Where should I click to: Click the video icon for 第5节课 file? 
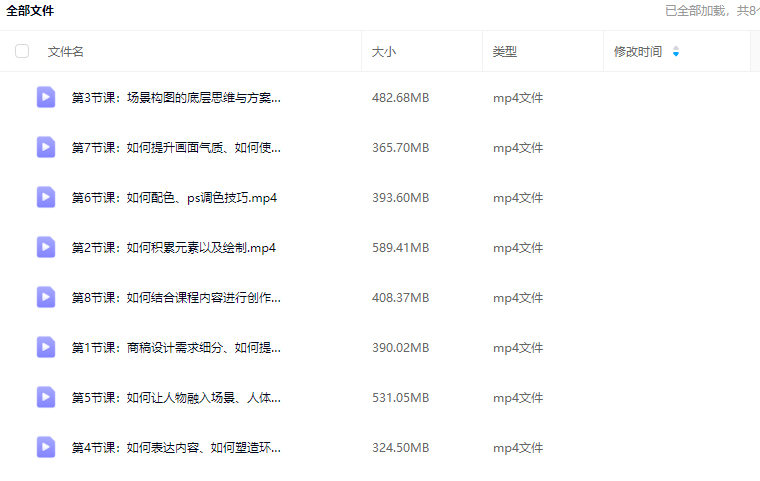click(46, 397)
